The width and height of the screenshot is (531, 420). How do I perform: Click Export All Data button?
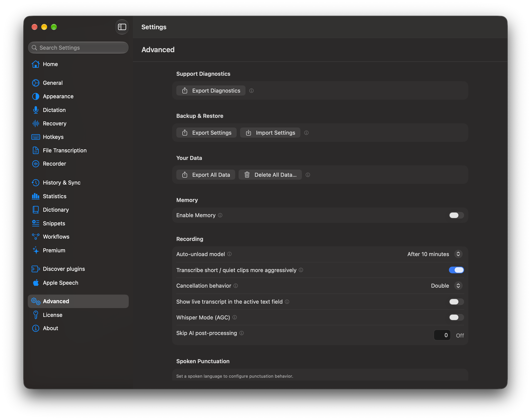click(x=206, y=175)
